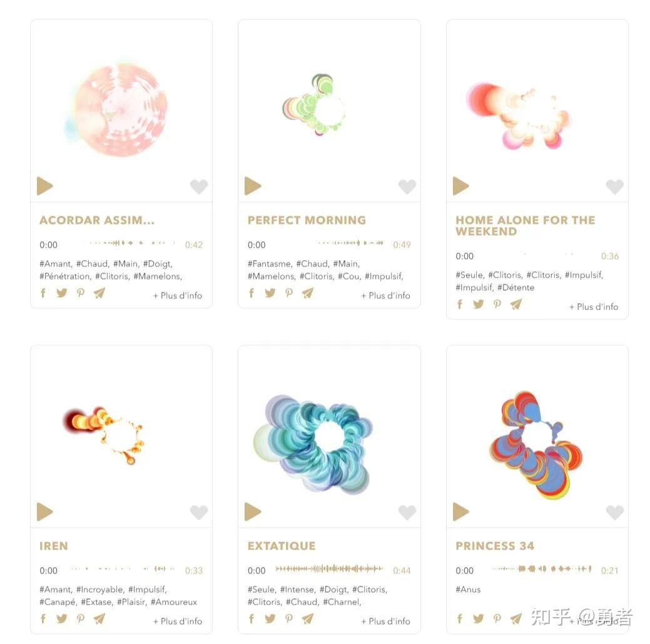The height and width of the screenshot is (644, 650).
Task: Toggle the heart on Princess 34
Action: [x=615, y=512]
